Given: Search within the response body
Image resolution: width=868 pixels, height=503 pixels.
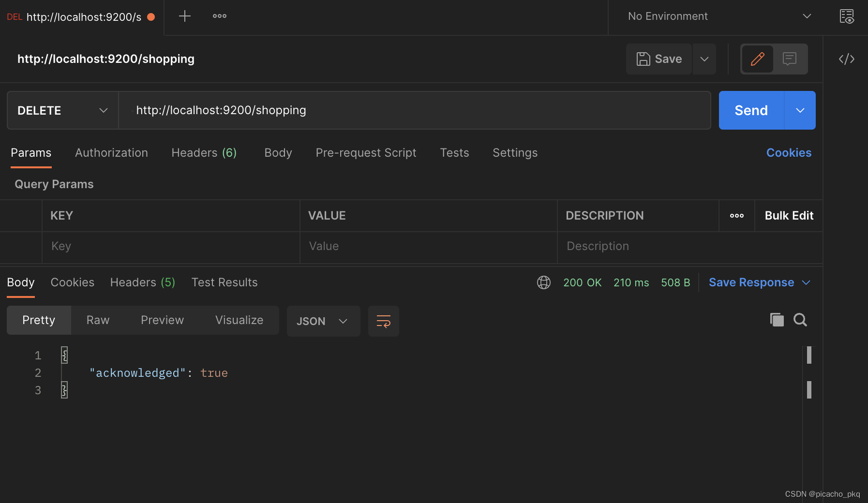Looking at the screenshot, I should [x=800, y=320].
